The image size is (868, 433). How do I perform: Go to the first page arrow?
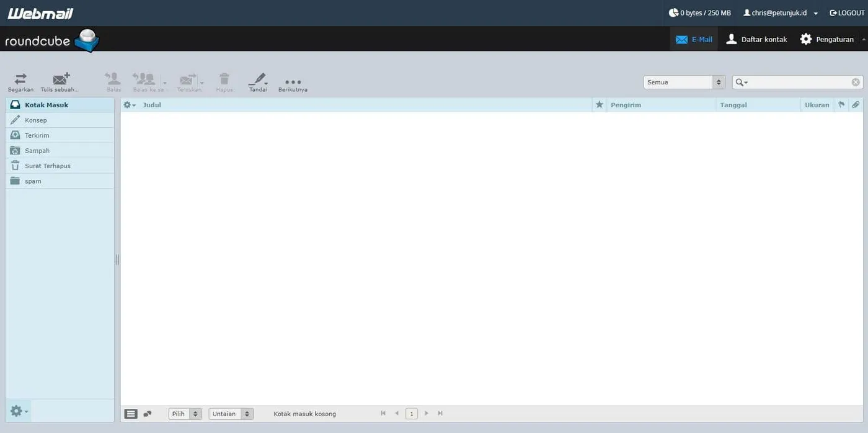383,413
